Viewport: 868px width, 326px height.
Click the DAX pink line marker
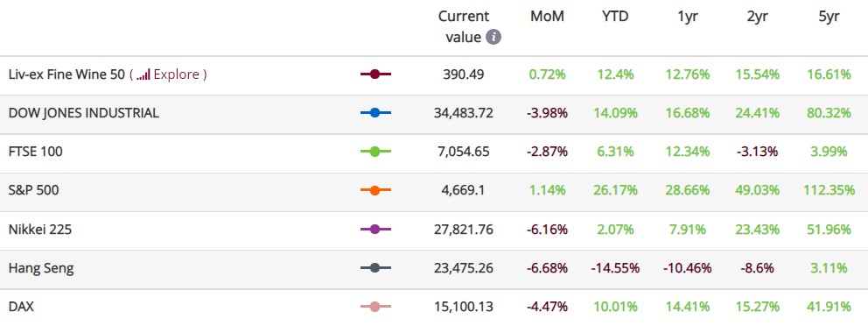375,306
